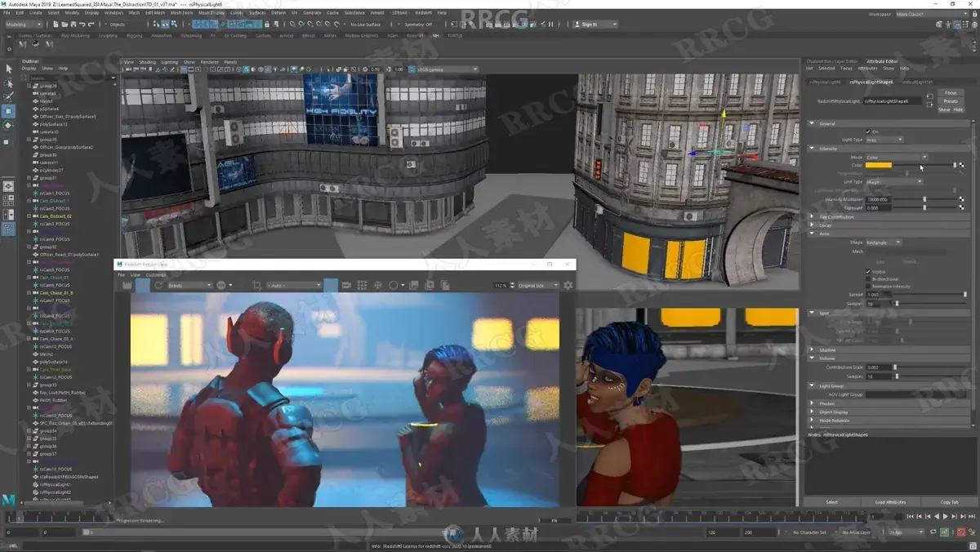Click the Undo arrow icon in status line
Screen dimensions: 980x552
tap(82, 24)
